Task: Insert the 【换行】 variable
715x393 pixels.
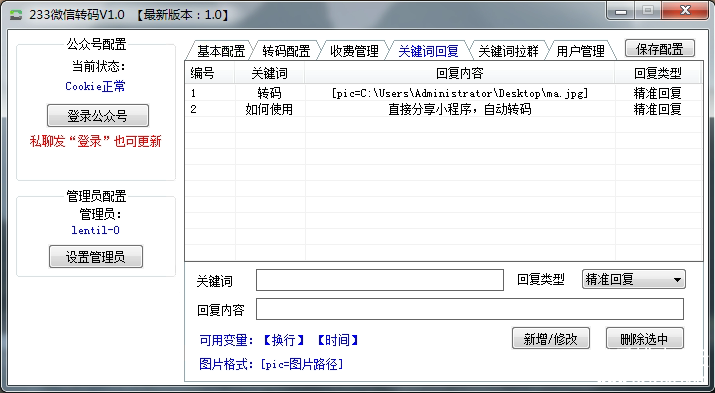Action: (x=284, y=340)
